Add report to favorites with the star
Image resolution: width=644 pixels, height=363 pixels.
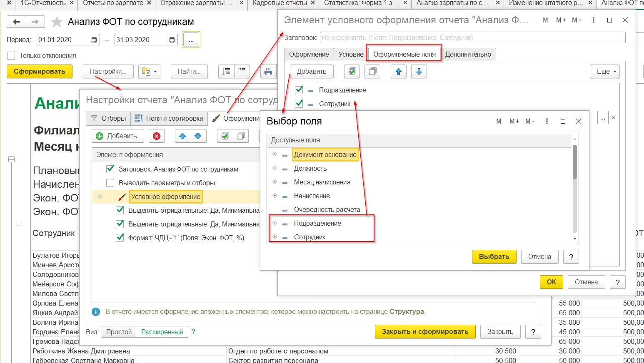pos(57,22)
